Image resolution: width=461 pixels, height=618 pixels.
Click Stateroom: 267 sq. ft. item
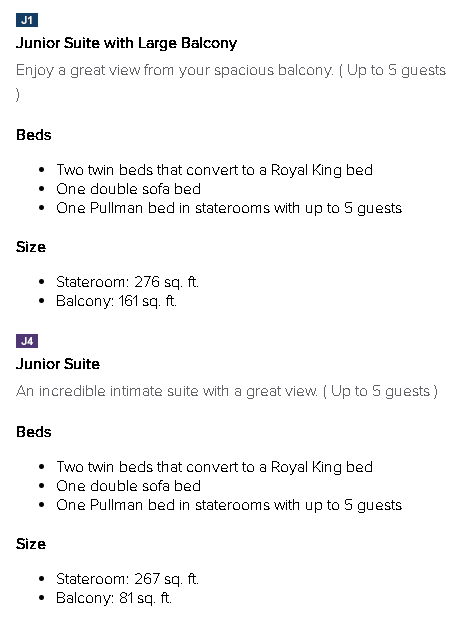click(127, 579)
